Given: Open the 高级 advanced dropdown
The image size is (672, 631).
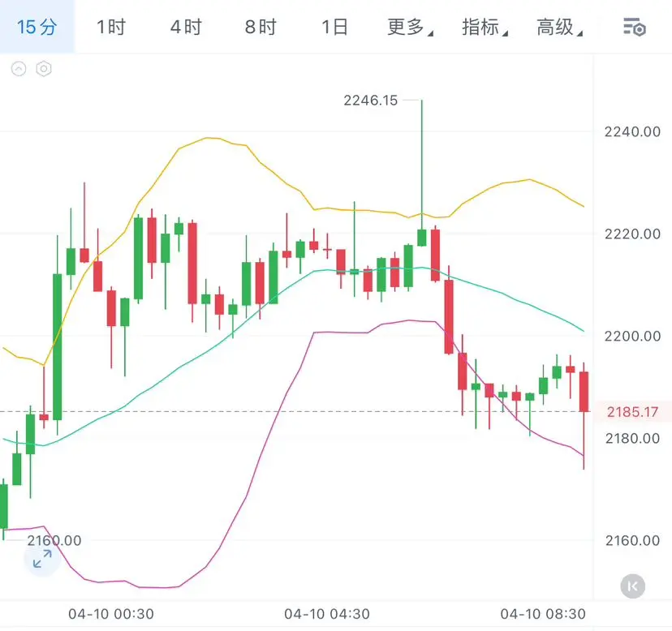Looking at the screenshot, I should coord(558,28).
